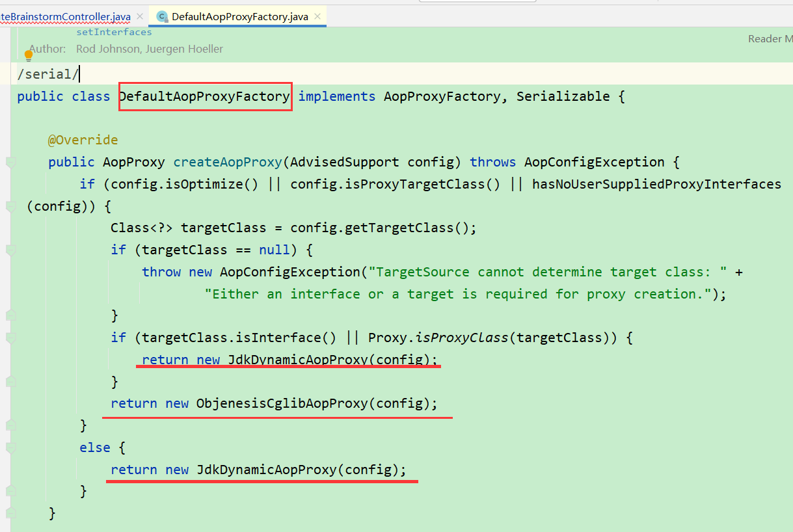Click AdvisedSupport parameter type
This screenshot has width=793, height=532.
(345, 163)
